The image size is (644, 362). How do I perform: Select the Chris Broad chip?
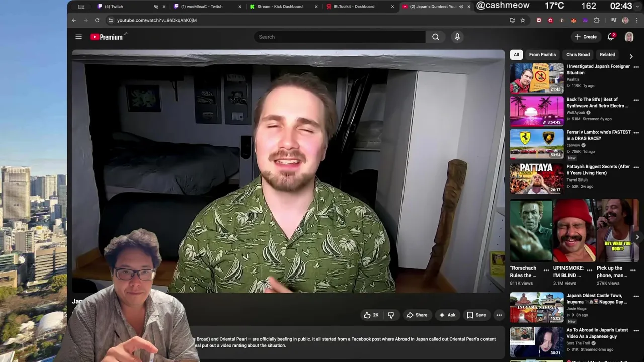pyautogui.click(x=578, y=55)
